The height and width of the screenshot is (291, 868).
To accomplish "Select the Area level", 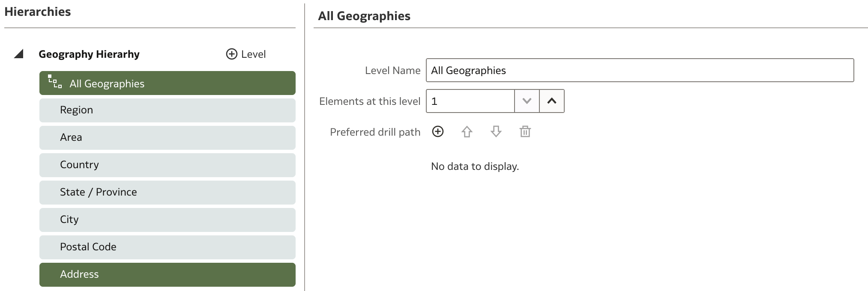I will tap(168, 138).
